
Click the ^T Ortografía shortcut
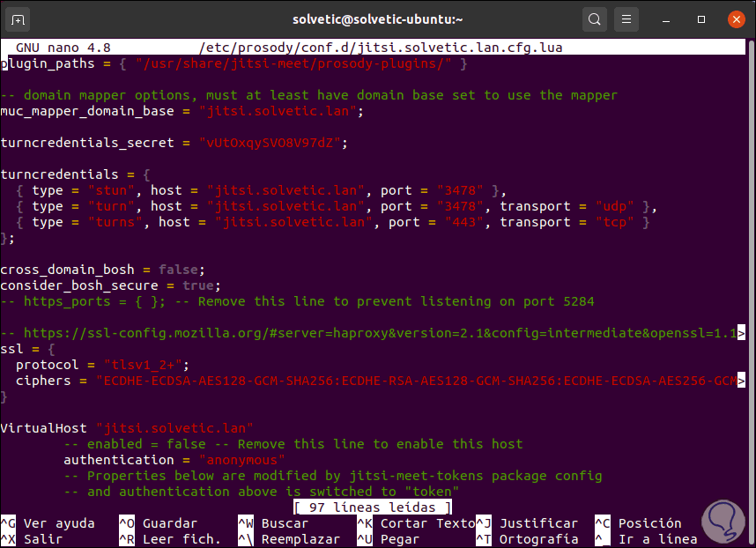pos(527,539)
